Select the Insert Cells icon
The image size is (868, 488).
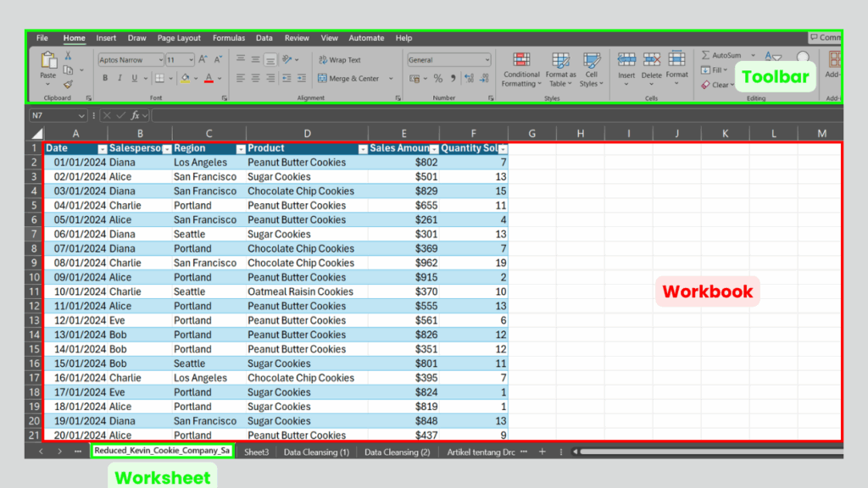point(627,58)
